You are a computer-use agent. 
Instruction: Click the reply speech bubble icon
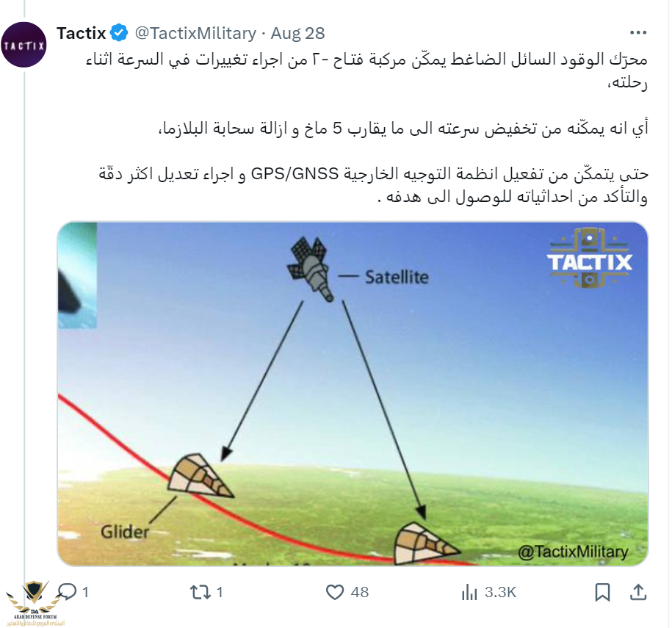[x=68, y=592]
